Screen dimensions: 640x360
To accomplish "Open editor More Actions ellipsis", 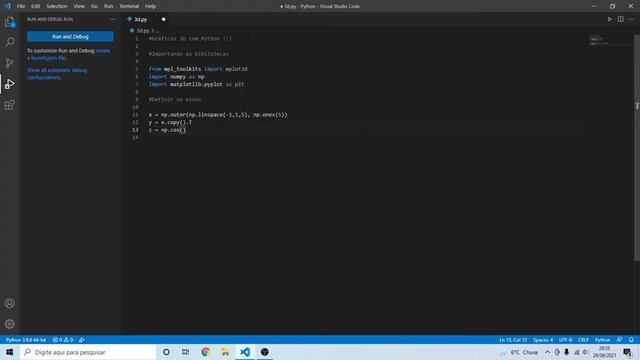I will [631, 19].
